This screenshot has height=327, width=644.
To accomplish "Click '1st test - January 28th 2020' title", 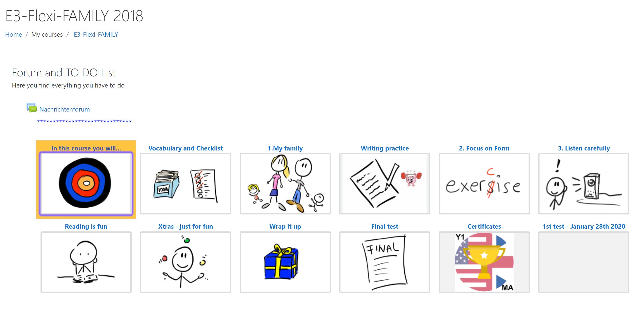I will (583, 226).
